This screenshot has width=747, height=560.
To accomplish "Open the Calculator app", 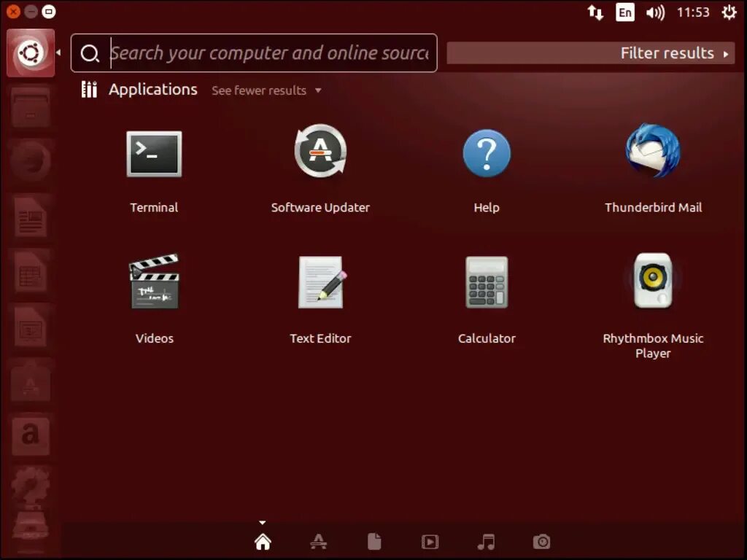I will pos(487,282).
